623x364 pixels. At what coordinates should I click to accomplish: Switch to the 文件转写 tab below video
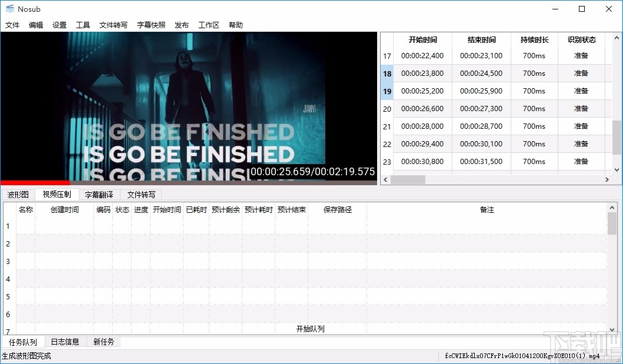click(x=141, y=195)
